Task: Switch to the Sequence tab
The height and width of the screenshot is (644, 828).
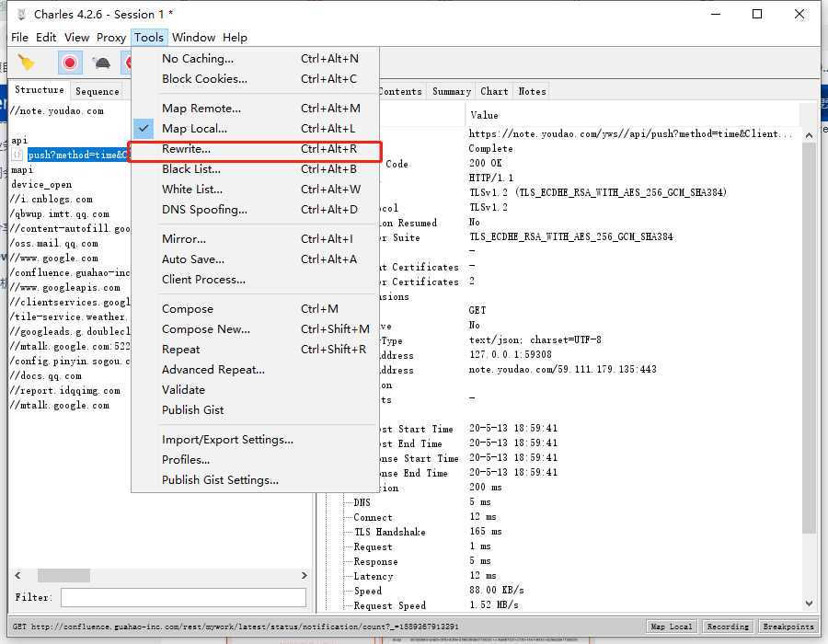Action: [98, 91]
